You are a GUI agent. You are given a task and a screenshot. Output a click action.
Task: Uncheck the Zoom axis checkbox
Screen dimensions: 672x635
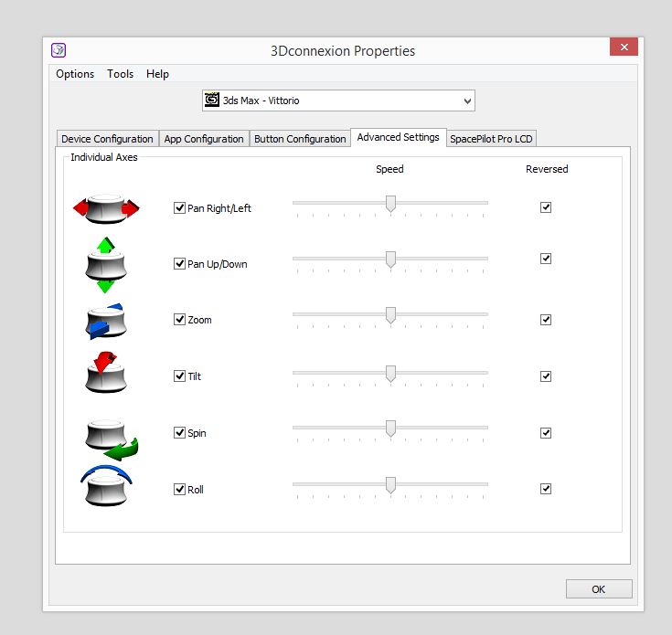(179, 320)
